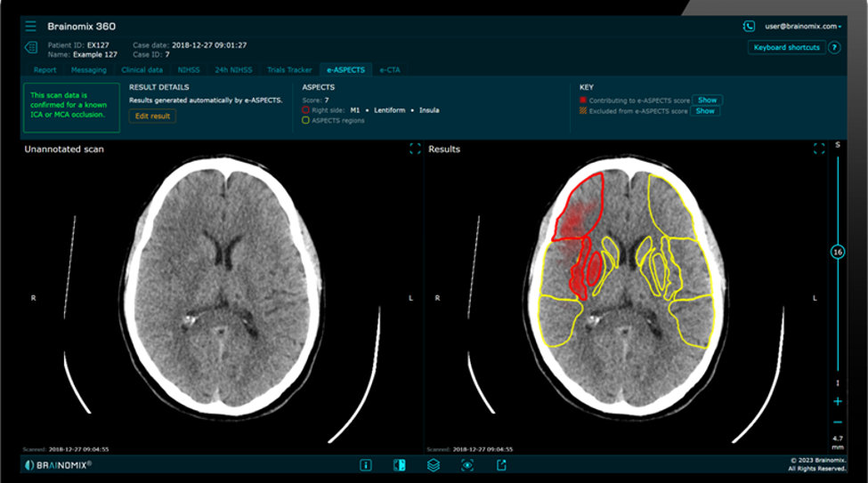This screenshot has width=868, height=483.
Task: Open the hamburger menu beside Brainomix 360
Action: pos(30,26)
